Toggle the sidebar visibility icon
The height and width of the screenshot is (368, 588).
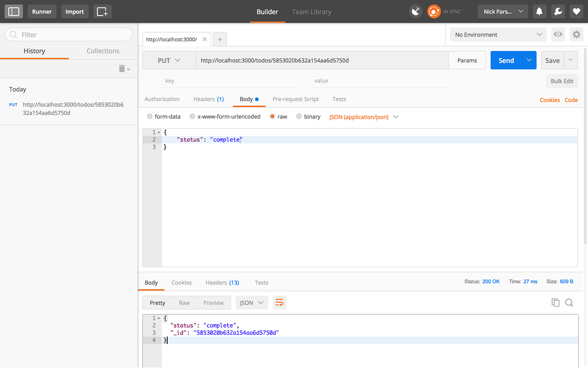click(13, 11)
